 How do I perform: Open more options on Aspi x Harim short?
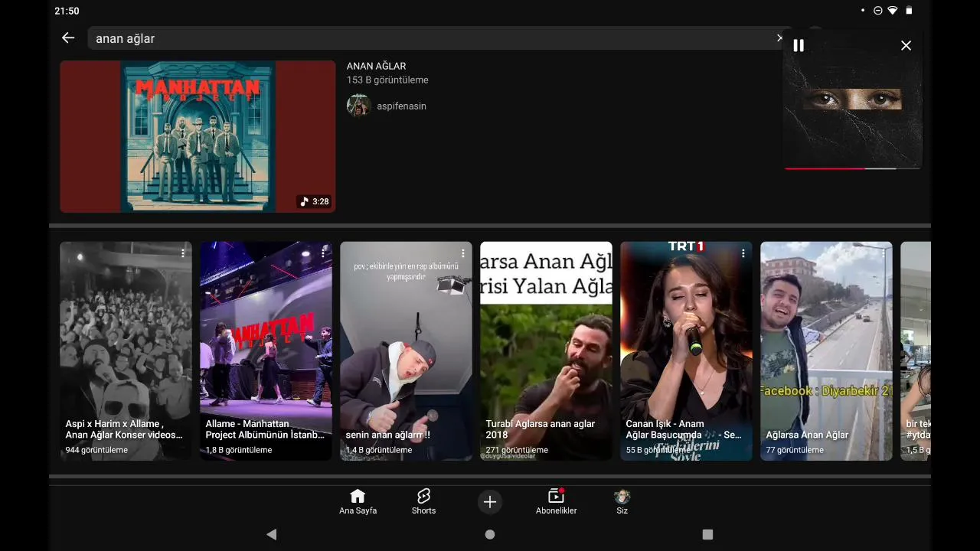183,253
